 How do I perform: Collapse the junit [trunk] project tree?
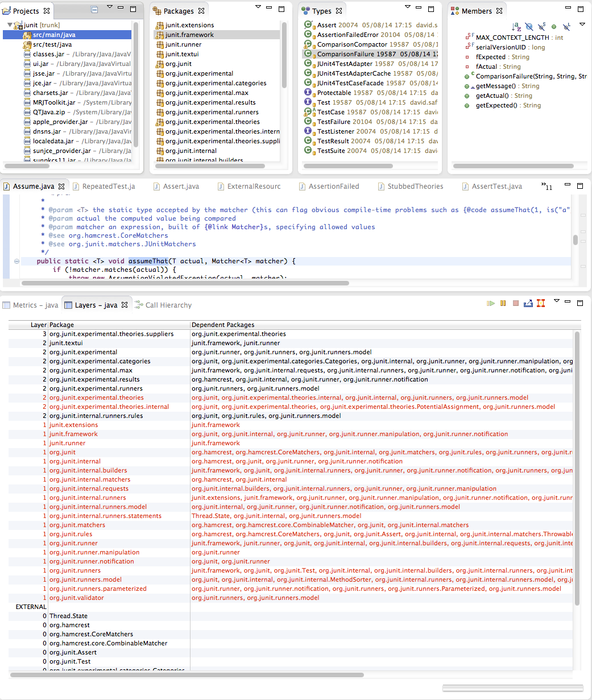10,25
